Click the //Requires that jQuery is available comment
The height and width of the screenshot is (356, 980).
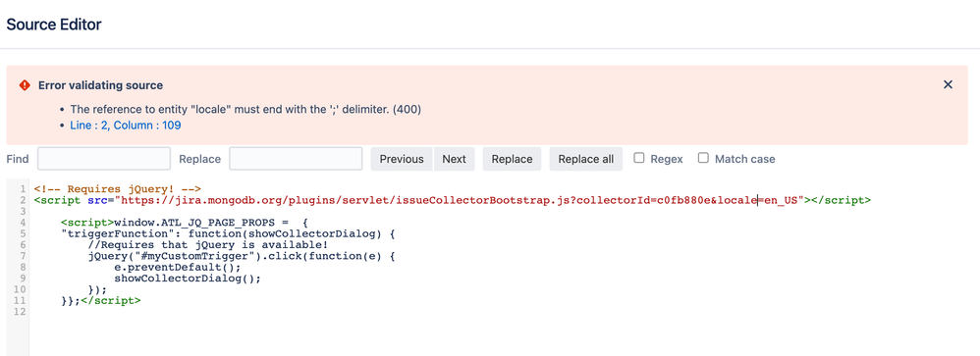click(x=208, y=244)
